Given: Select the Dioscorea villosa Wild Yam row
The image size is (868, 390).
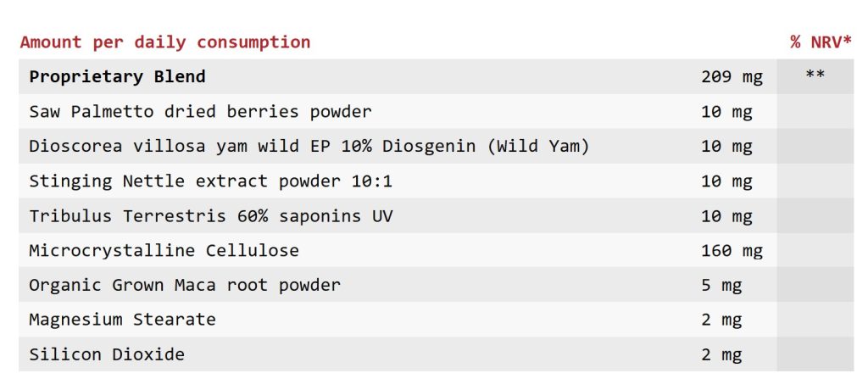Looking at the screenshot, I should [x=437, y=146].
